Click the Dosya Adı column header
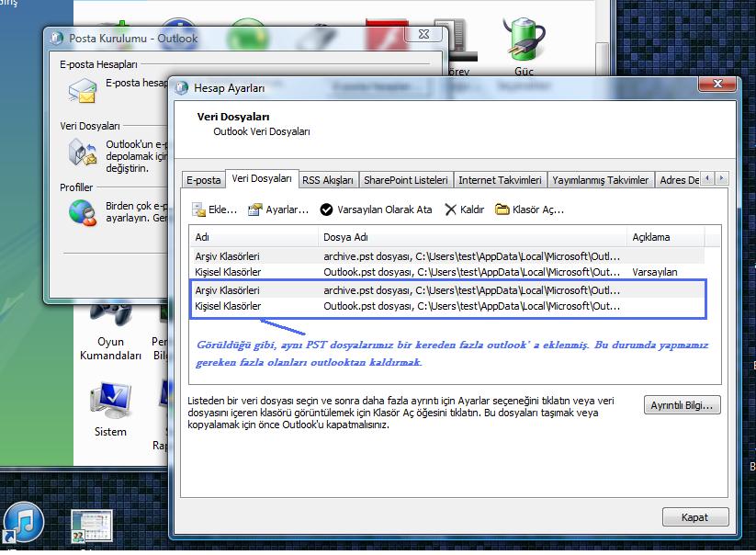The width and height of the screenshot is (756, 555). [x=472, y=237]
